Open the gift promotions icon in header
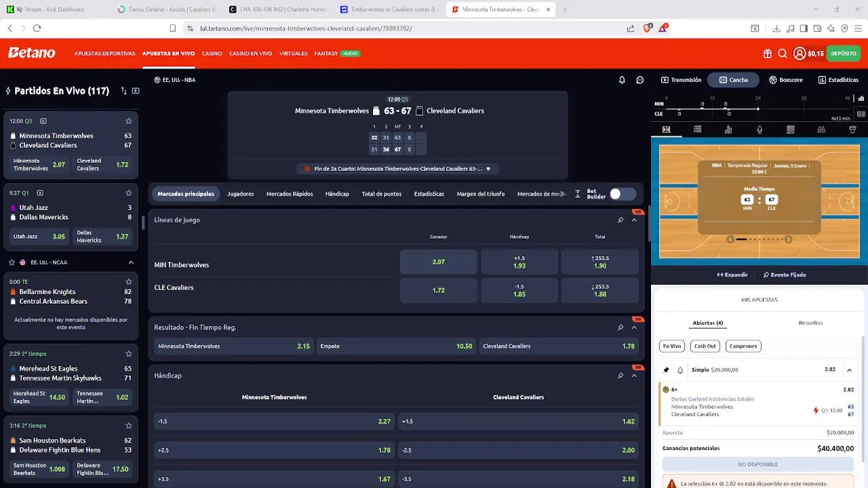 (767, 54)
